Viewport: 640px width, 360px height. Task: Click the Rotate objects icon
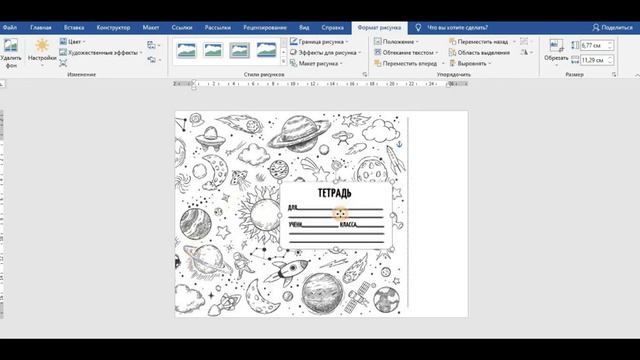tap(524, 52)
